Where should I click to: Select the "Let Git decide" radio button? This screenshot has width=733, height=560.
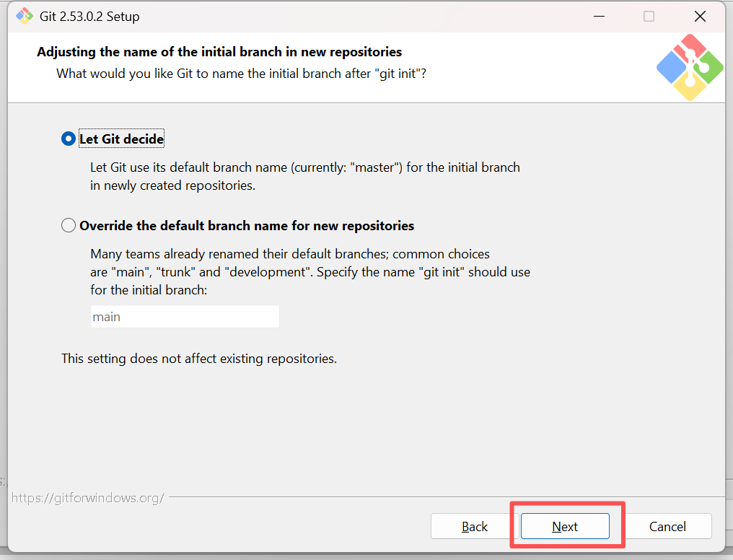point(69,139)
